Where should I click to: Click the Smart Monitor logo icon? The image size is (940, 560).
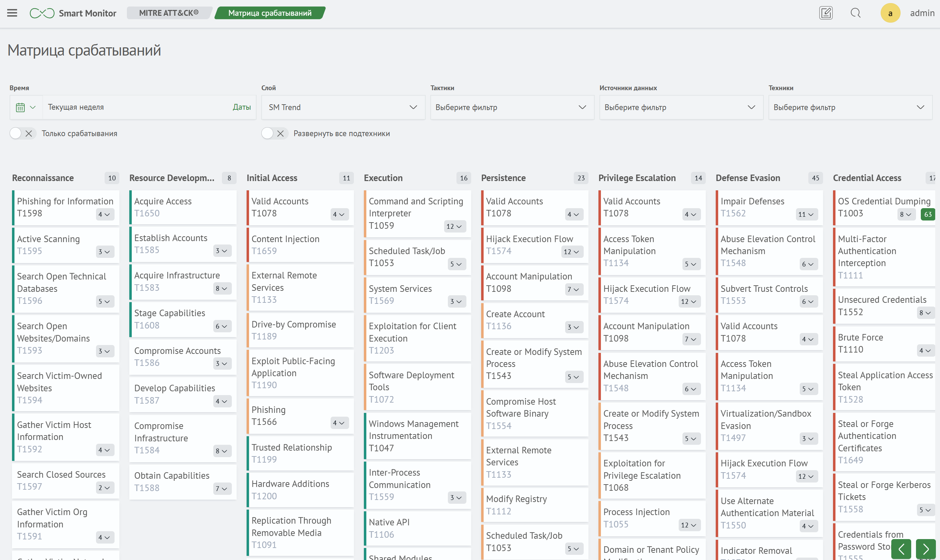(42, 13)
